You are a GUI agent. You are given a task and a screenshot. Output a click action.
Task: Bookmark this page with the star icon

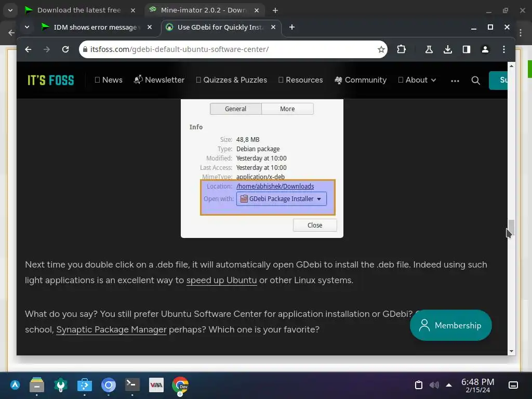point(381,49)
